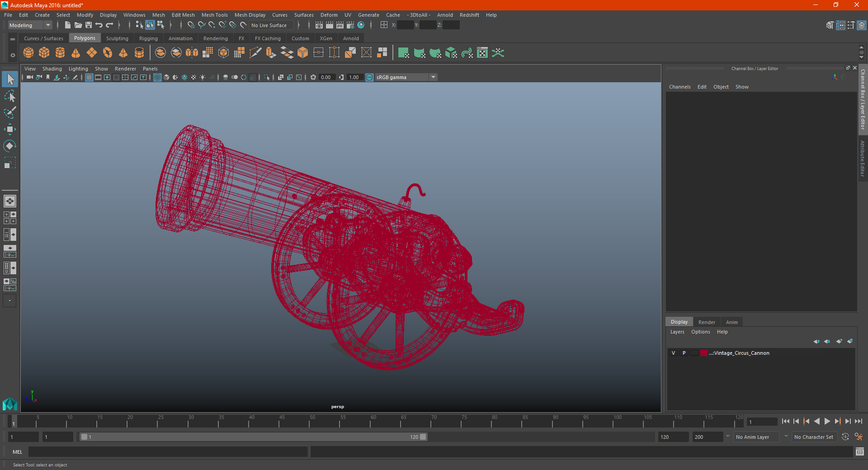Play the animation forward
The width and height of the screenshot is (868, 470).
827,421
